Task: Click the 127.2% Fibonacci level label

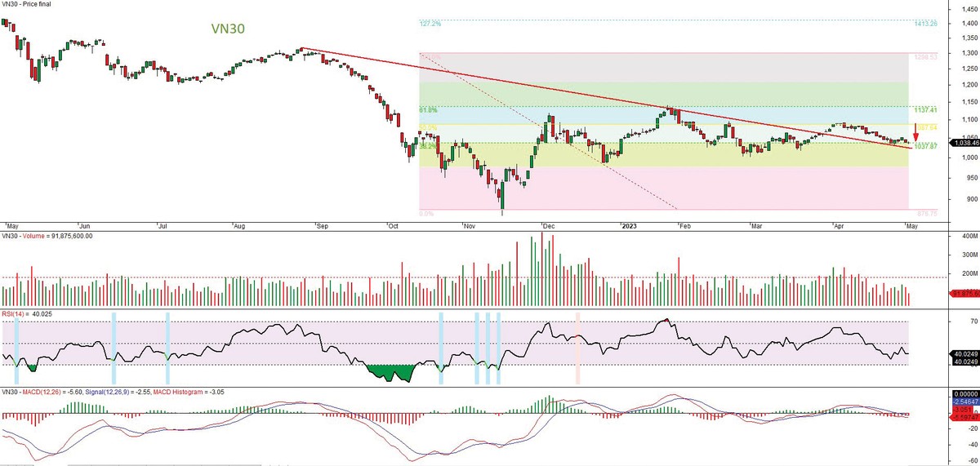Action: point(430,24)
